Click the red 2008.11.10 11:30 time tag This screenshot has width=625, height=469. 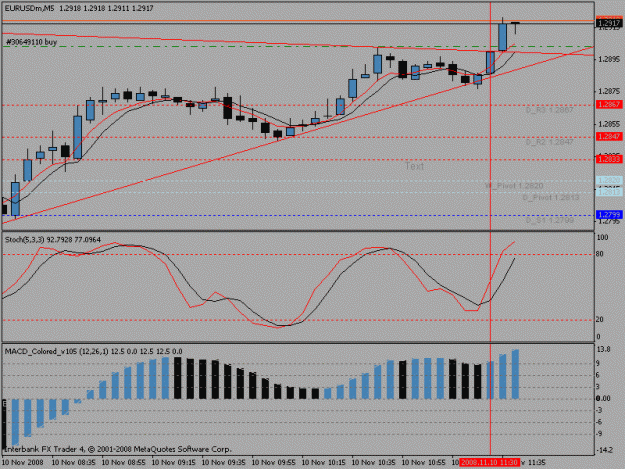click(489, 463)
